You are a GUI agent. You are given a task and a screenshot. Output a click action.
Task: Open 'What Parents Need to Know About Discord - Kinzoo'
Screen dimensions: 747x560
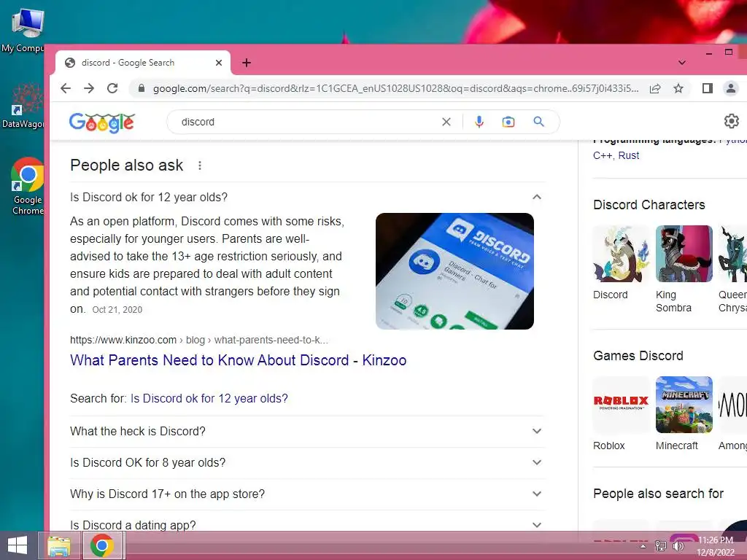point(239,360)
